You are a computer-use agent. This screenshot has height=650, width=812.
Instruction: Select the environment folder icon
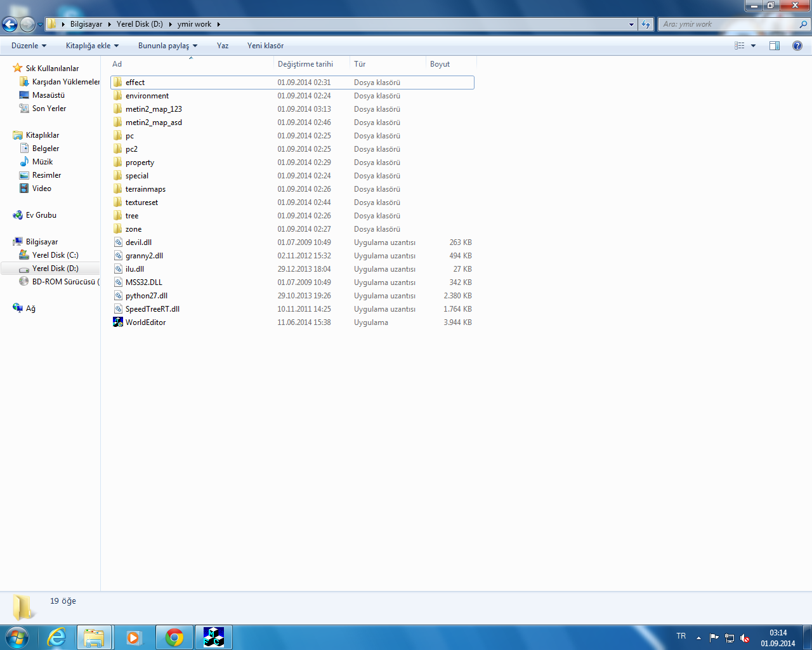pos(118,96)
